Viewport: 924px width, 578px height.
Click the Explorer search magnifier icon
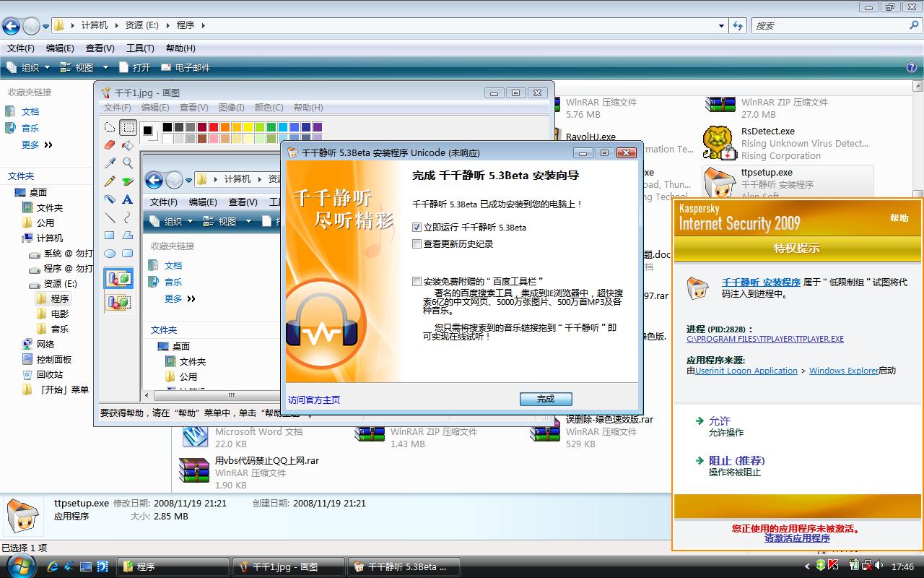click(x=914, y=25)
